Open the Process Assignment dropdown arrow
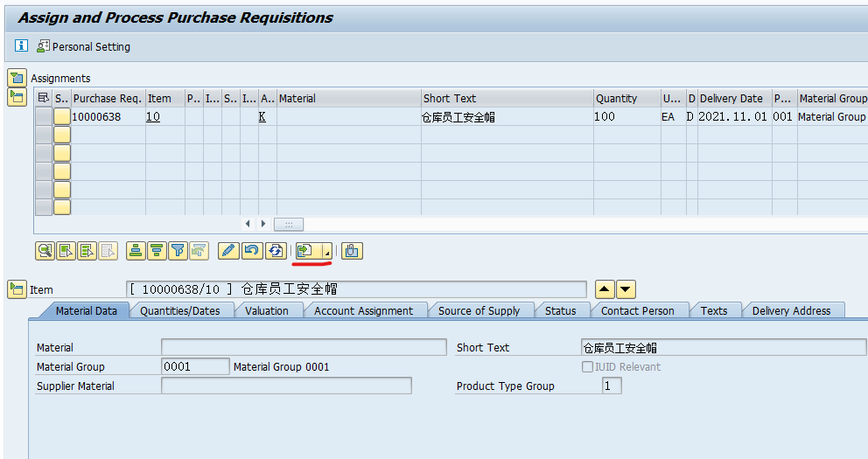This screenshot has width=868, height=459. 327,252
